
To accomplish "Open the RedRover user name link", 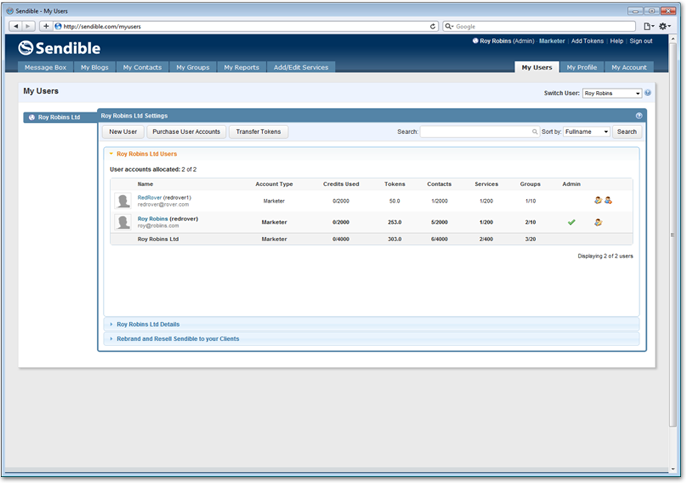I will coord(150,198).
